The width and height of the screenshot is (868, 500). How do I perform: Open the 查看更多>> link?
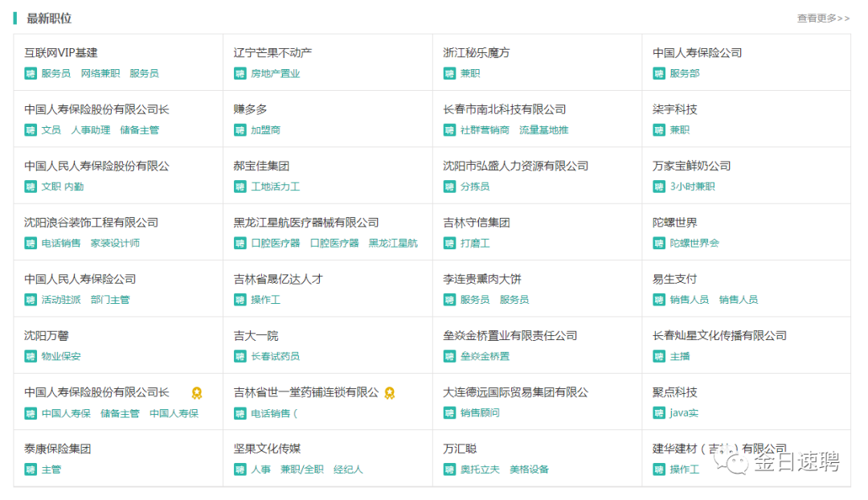(x=823, y=18)
